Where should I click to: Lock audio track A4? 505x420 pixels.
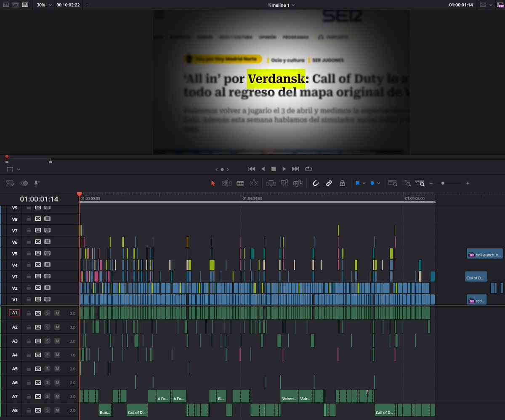point(29,355)
